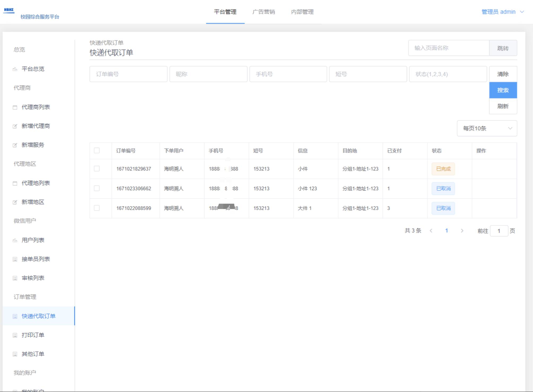Open 代理商列表 from the sidebar
Viewport: 533px width, 392px height.
pos(36,107)
